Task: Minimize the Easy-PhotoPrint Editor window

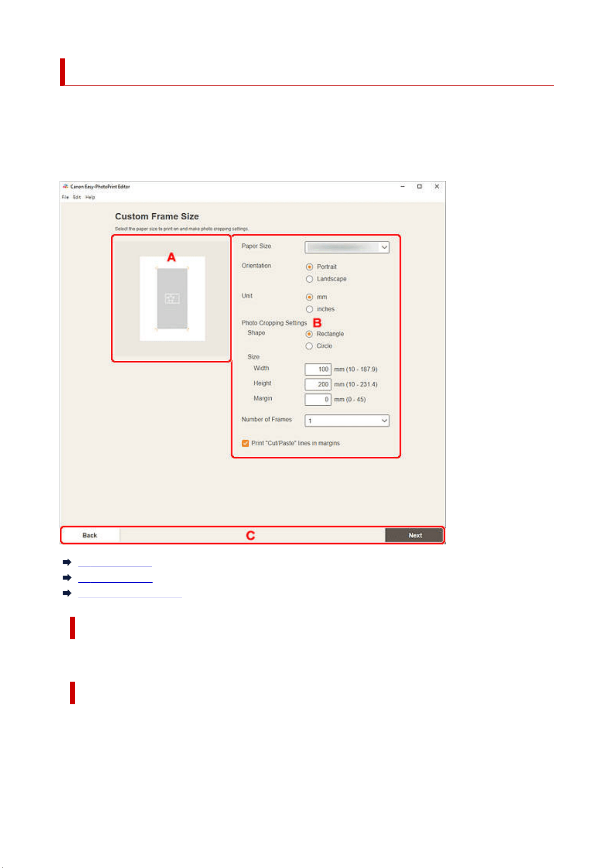Action: coord(403,186)
